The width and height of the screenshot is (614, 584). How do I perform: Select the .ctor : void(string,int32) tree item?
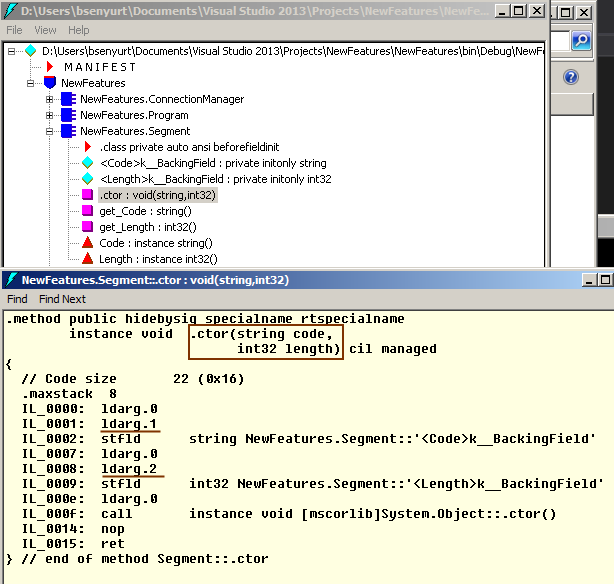click(158, 195)
